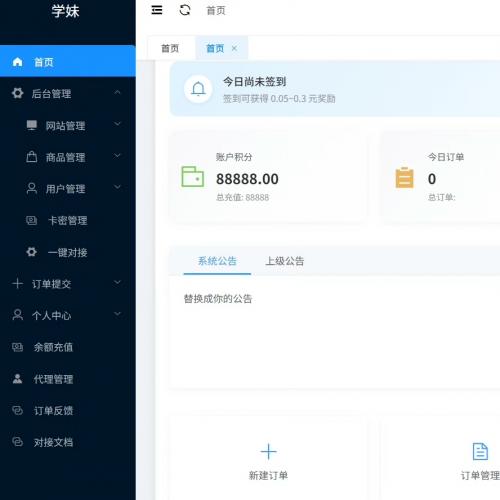Click the icon beside 对接文档
500x500 pixels.
17,442
